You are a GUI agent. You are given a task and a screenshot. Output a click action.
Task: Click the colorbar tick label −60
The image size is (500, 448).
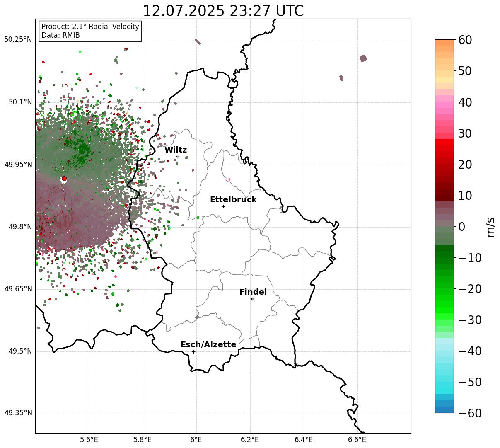(x=469, y=413)
